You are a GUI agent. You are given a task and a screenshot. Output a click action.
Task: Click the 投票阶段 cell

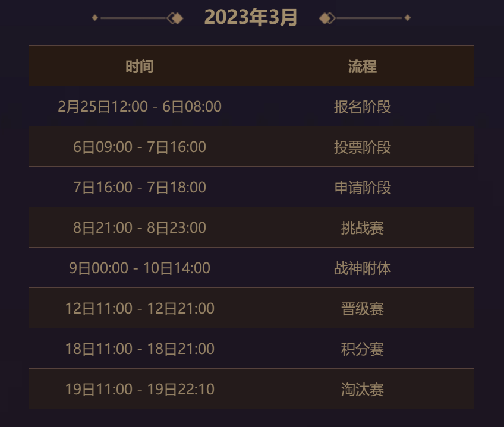[363, 147]
